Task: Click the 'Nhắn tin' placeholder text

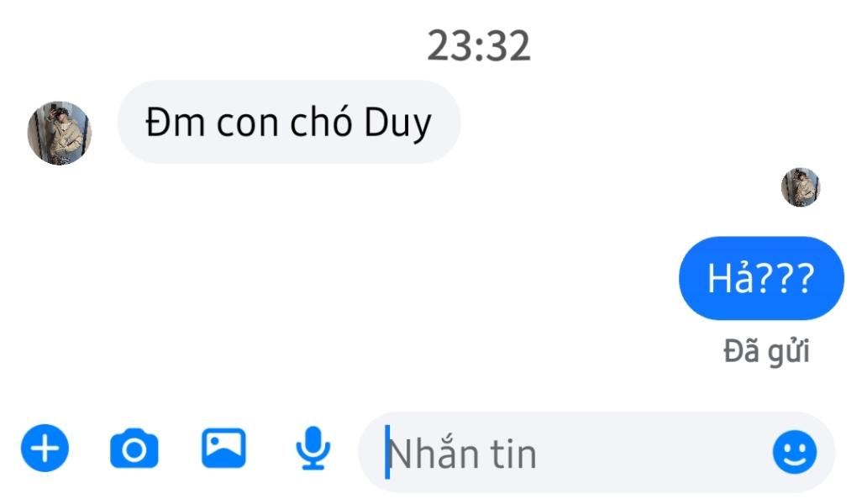Action: [x=462, y=454]
